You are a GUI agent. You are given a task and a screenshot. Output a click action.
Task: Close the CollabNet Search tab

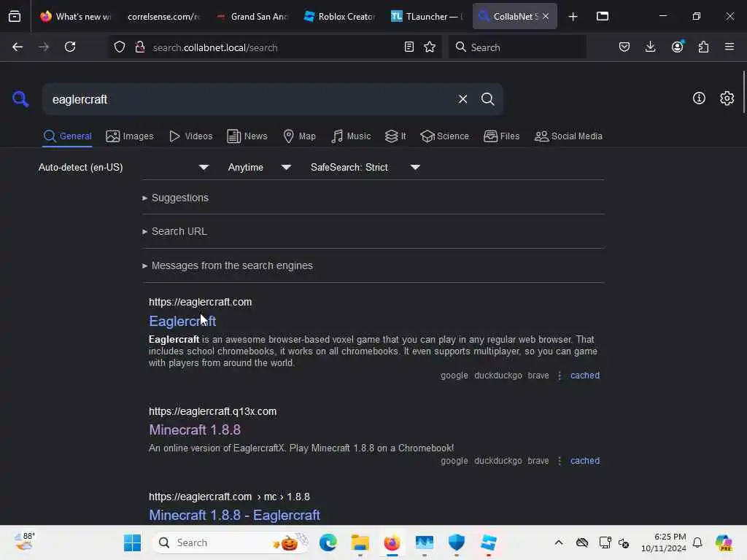pos(546,17)
